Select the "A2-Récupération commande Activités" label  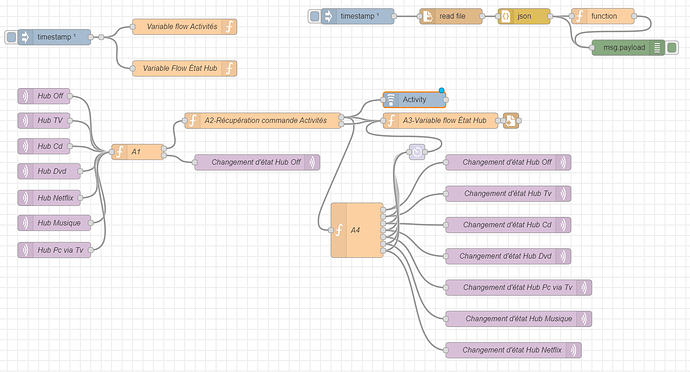tap(265, 121)
